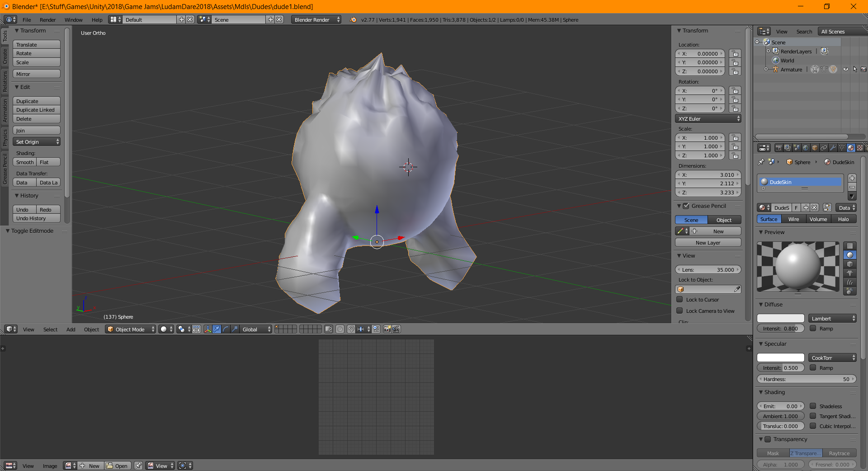Open the Lambert diffuse shader dropdown
Image resolution: width=868 pixels, height=471 pixels.
(x=832, y=318)
